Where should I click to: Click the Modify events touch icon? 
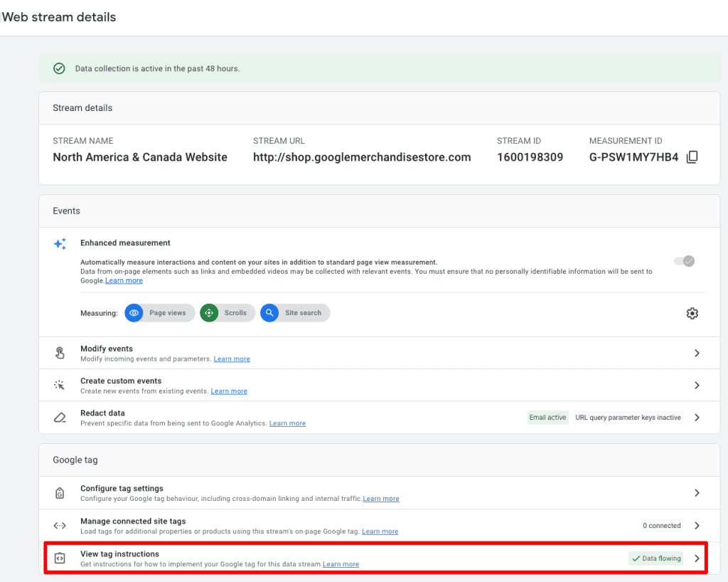[60, 353]
